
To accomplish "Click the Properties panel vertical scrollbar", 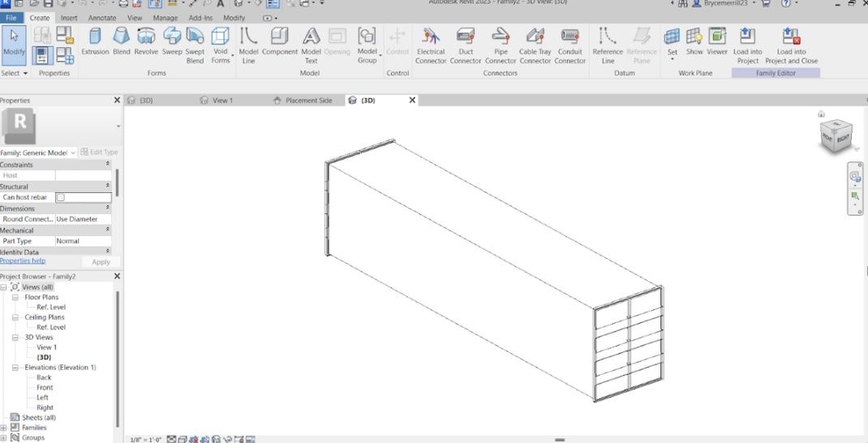I will coord(117,183).
